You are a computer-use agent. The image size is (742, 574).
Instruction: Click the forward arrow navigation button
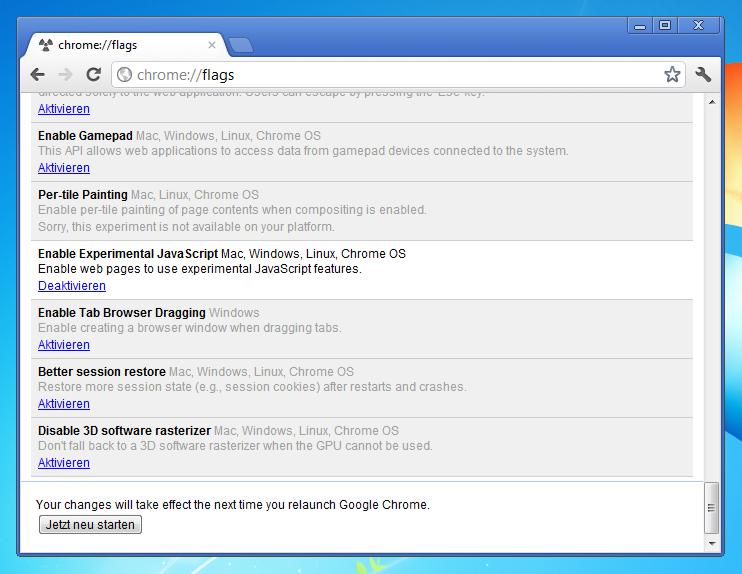65,74
